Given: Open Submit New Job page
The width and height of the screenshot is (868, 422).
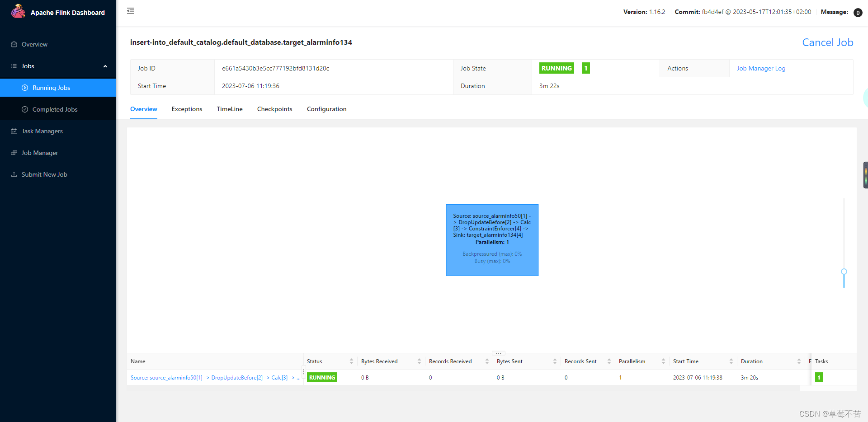Looking at the screenshot, I should (x=58, y=174).
